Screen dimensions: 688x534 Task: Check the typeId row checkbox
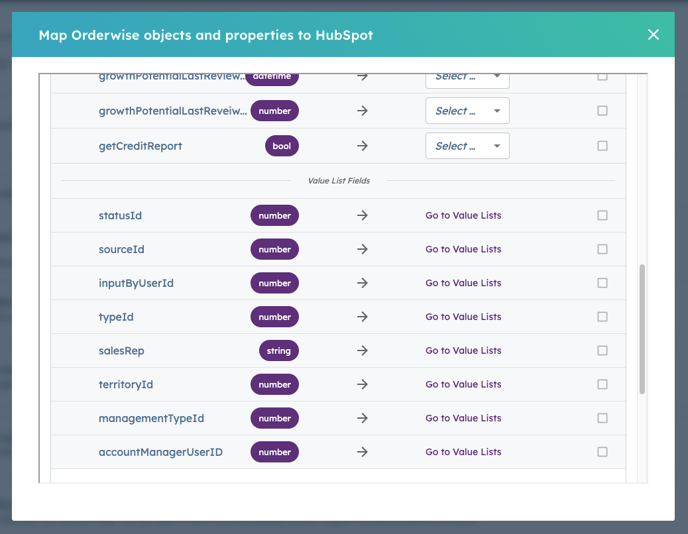(x=602, y=317)
